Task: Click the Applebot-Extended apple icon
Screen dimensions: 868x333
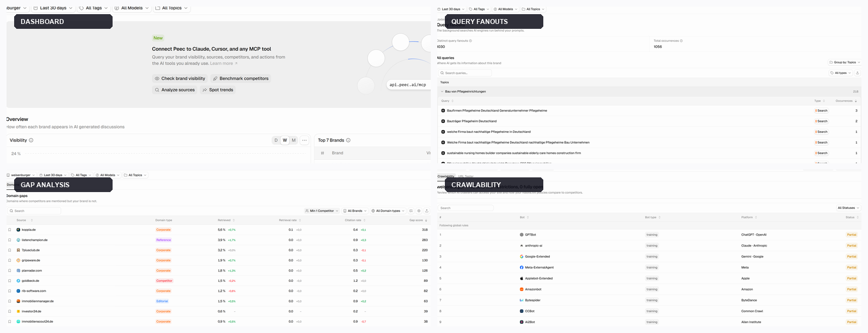Action: [x=522, y=279]
